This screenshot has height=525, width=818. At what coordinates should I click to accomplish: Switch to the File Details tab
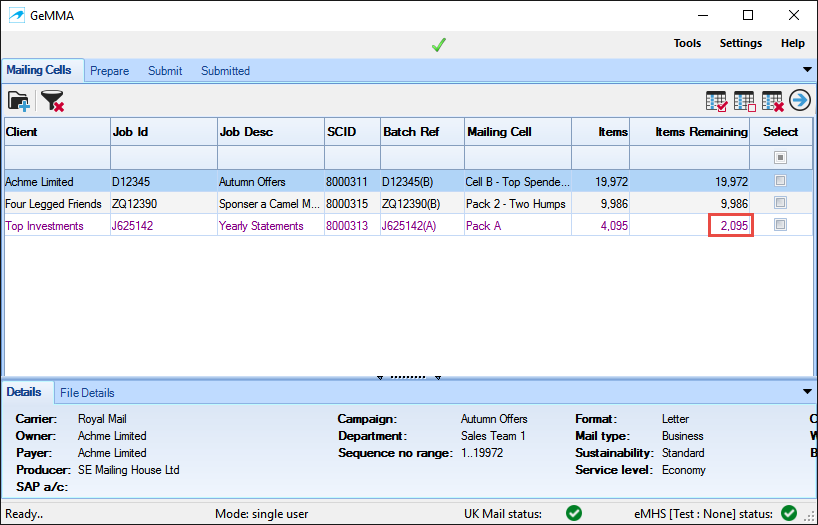click(x=87, y=393)
